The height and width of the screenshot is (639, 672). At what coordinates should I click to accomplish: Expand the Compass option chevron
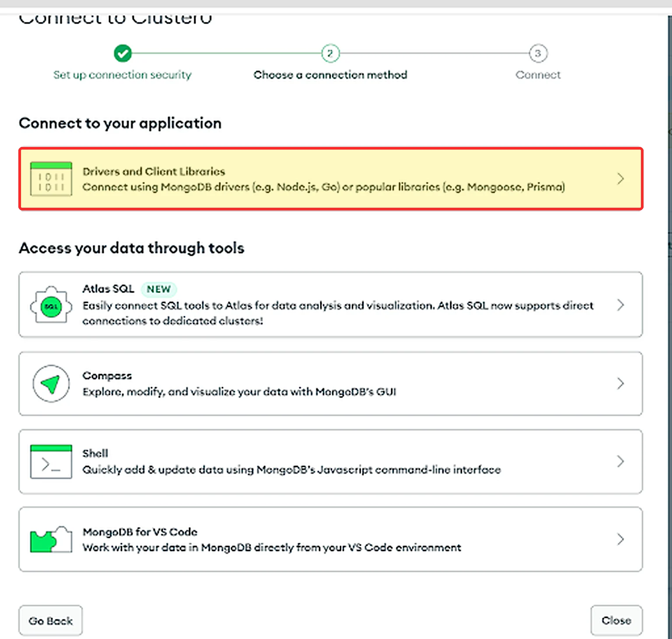click(620, 384)
